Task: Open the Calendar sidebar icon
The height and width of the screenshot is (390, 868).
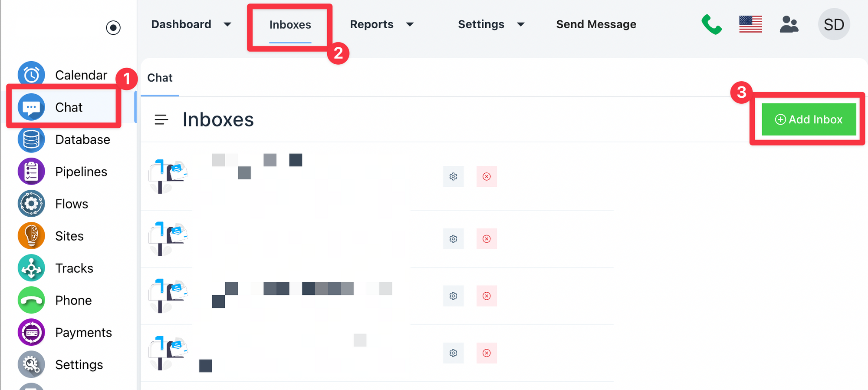Action: (31, 75)
